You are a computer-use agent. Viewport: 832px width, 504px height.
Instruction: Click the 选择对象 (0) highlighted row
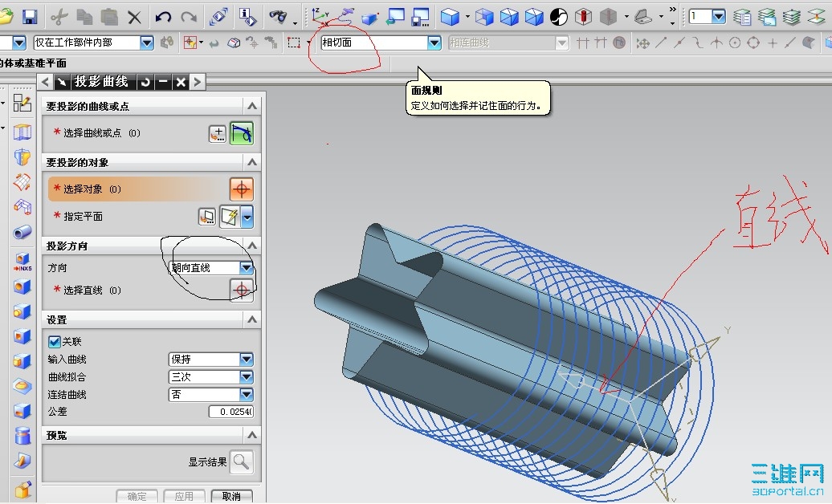(x=139, y=189)
